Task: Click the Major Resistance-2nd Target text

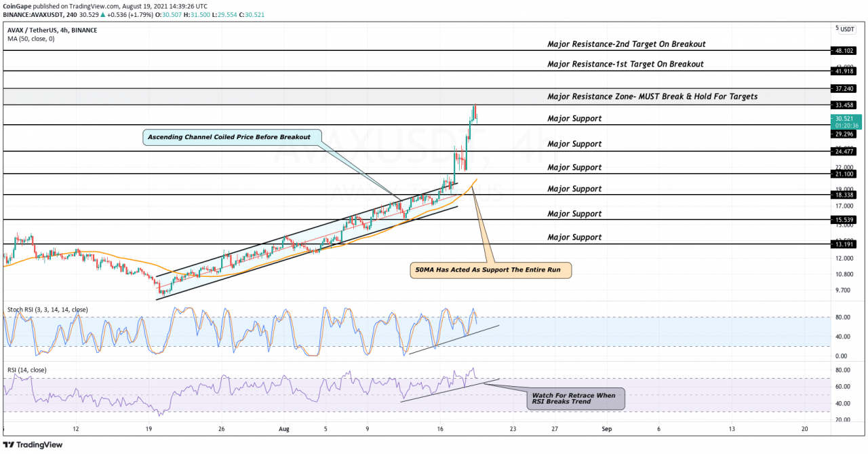Action: 626,44
